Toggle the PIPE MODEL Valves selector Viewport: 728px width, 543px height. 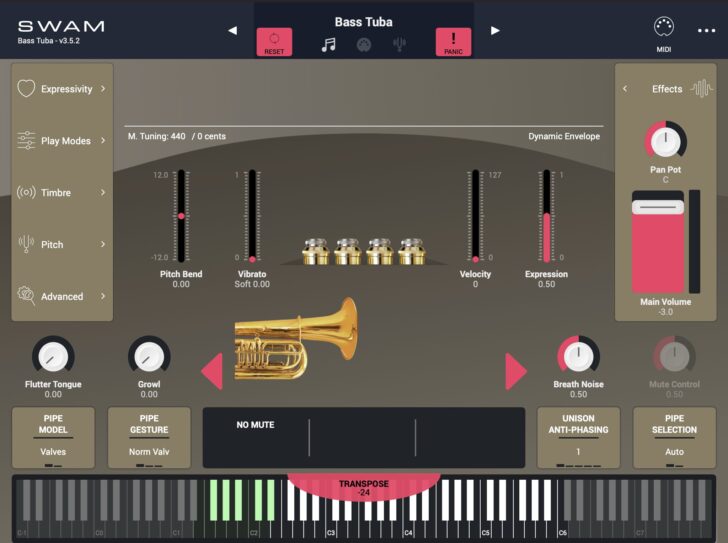pyautogui.click(x=53, y=437)
